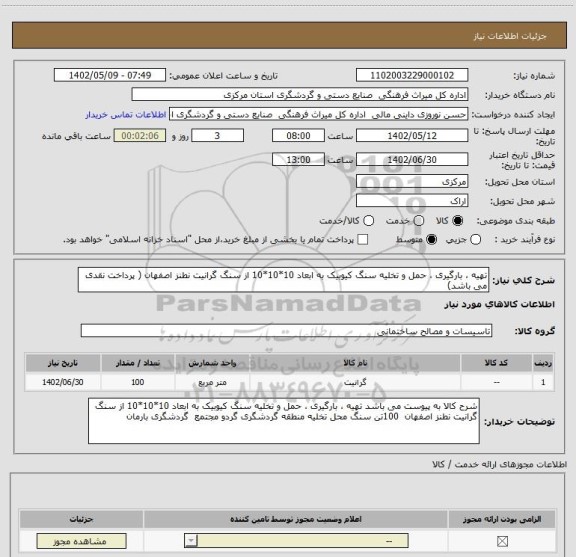
Task: Click the گرانیت item name cell
Action: tap(355, 382)
